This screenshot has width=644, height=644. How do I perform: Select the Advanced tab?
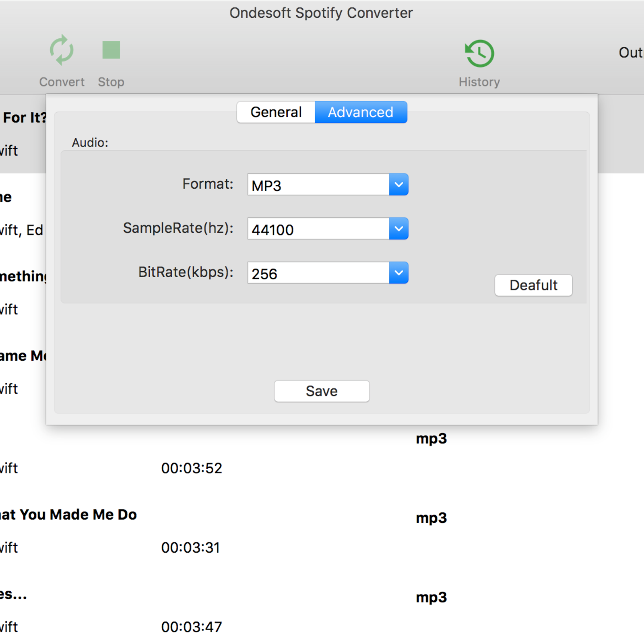click(361, 112)
